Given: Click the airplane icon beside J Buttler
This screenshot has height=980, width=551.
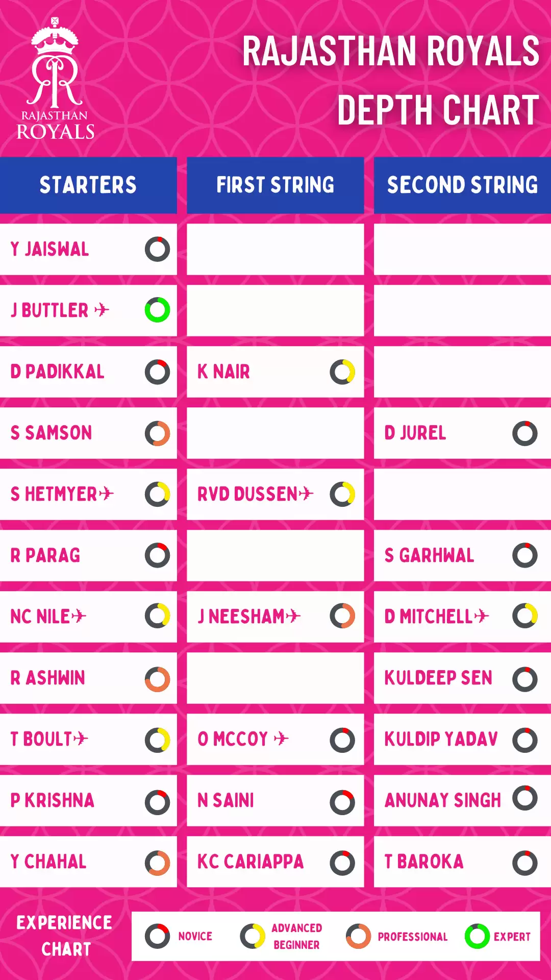Looking at the screenshot, I should pyautogui.click(x=102, y=310).
